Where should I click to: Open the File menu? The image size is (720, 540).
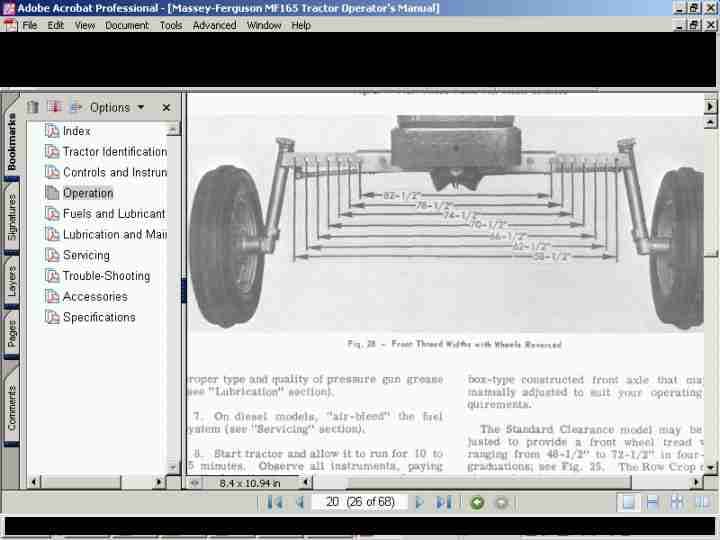(30, 25)
